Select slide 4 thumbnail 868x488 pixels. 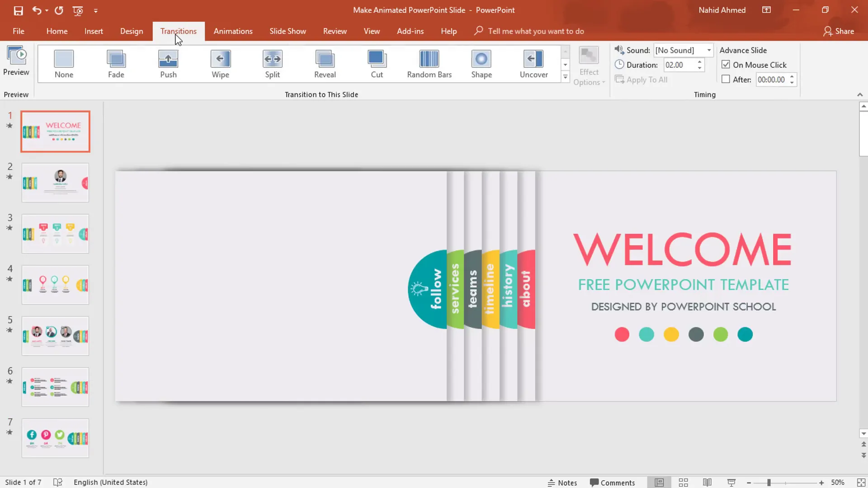55,285
